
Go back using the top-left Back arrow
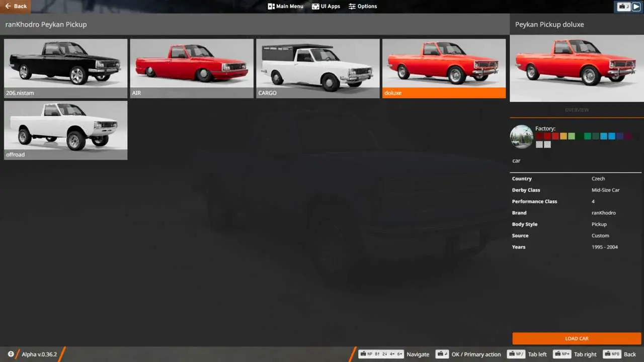pos(16,6)
